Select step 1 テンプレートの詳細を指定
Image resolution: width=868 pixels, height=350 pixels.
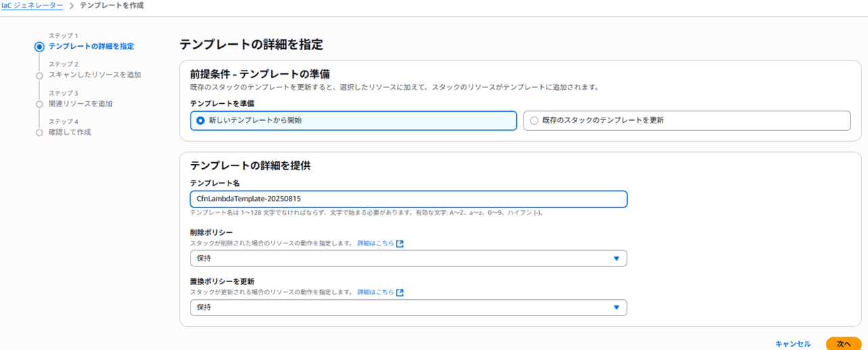point(91,46)
